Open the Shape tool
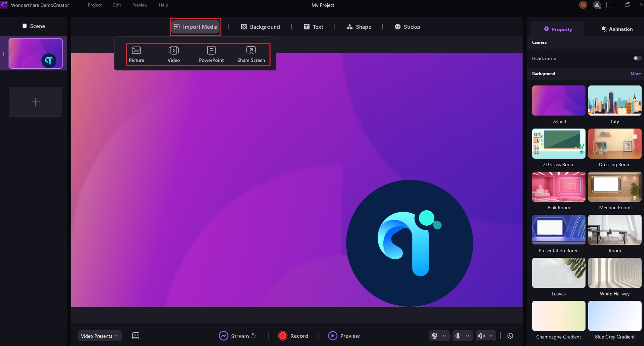644x346 pixels. click(x=359, y=27)
